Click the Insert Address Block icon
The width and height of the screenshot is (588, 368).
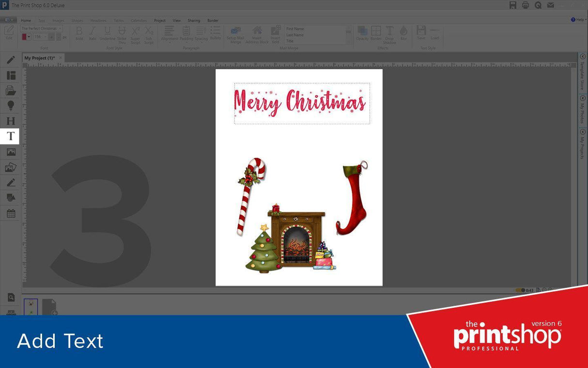pos(257,34)
